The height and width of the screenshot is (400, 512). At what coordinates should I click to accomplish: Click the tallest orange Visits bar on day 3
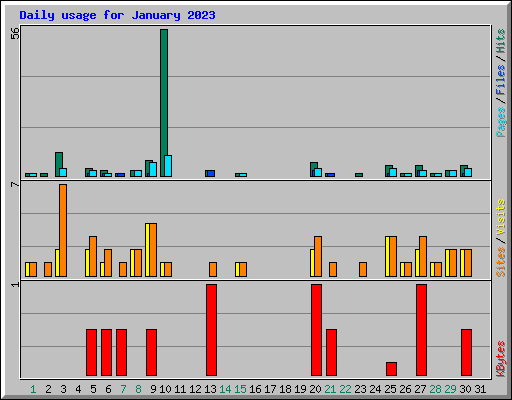[x=63, y=230]
